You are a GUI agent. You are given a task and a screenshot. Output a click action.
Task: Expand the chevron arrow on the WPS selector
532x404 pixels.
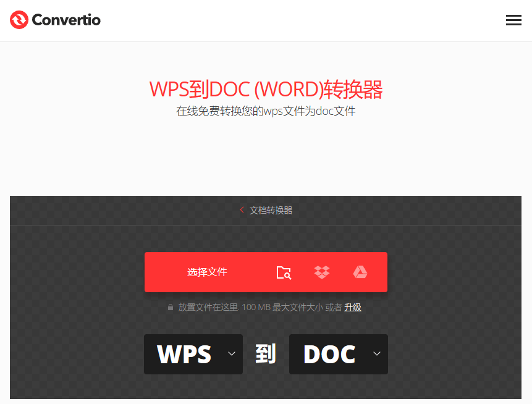[231, 354]
